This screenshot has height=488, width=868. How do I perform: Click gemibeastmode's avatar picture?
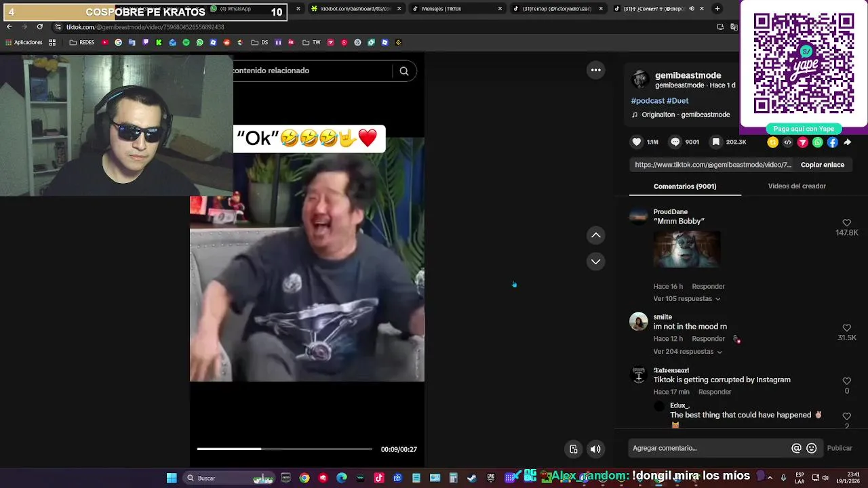pos(639,80)
